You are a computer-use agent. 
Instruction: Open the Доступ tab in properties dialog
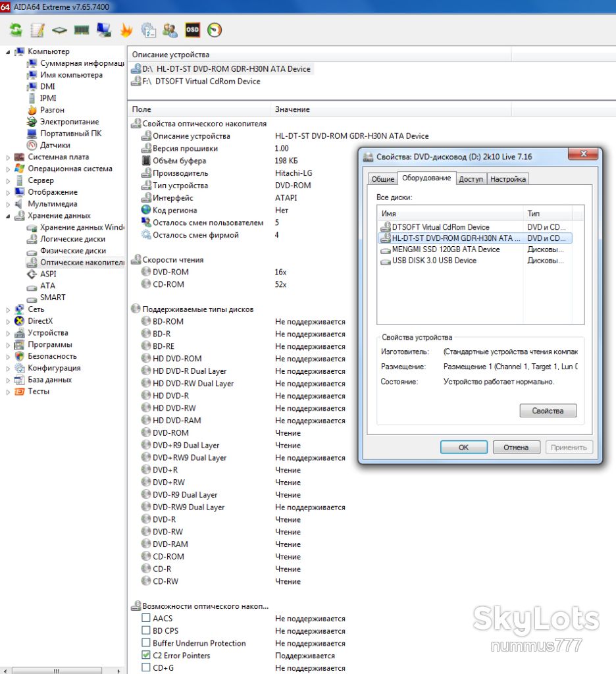tap(471, 179)
